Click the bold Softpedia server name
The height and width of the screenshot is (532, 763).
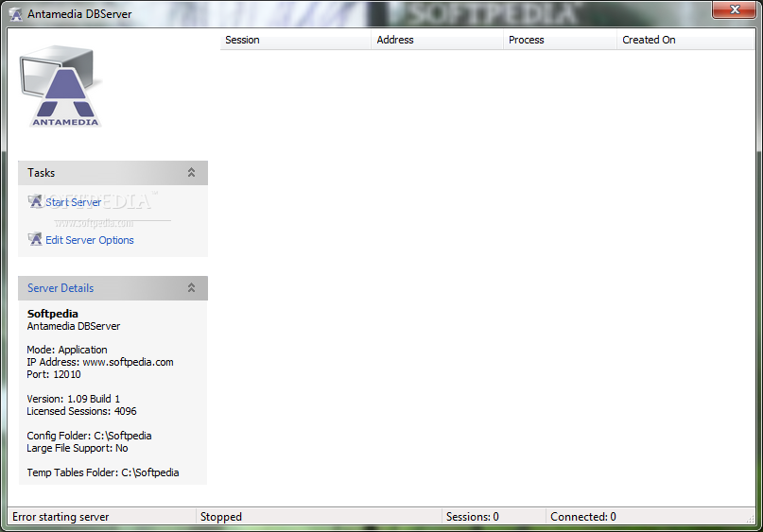tap(53, 314)
